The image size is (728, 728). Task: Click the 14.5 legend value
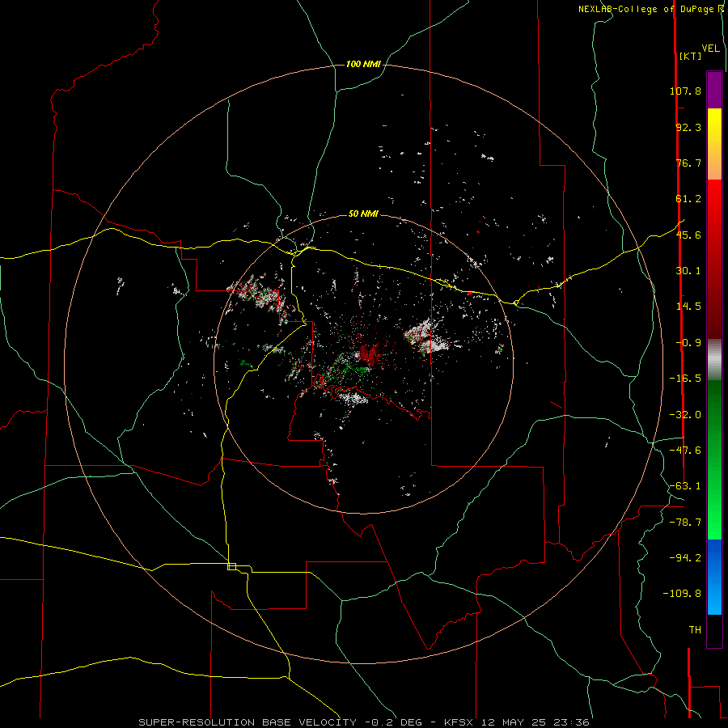pyautogui.click(x=688, y=307)
